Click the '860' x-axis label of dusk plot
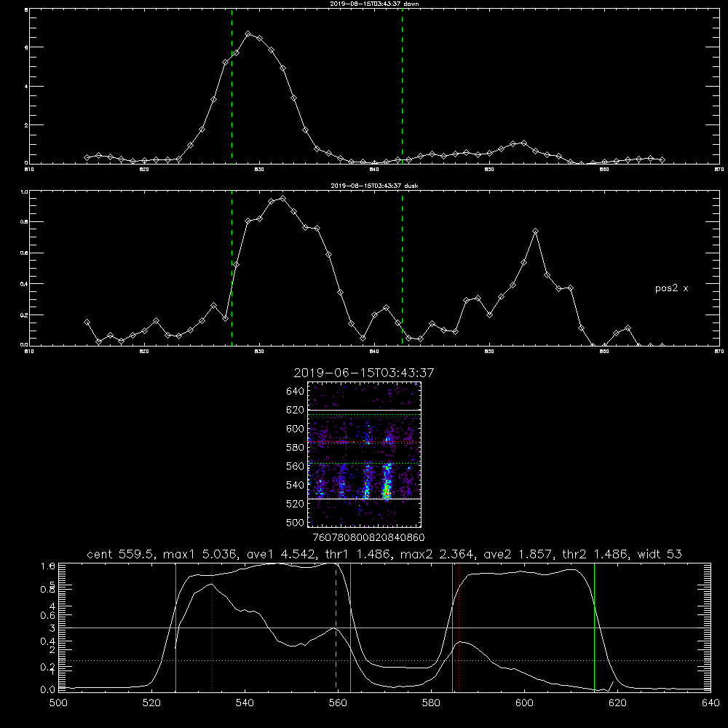This screenshot has height=728, width=728. (x=604, y=352)
